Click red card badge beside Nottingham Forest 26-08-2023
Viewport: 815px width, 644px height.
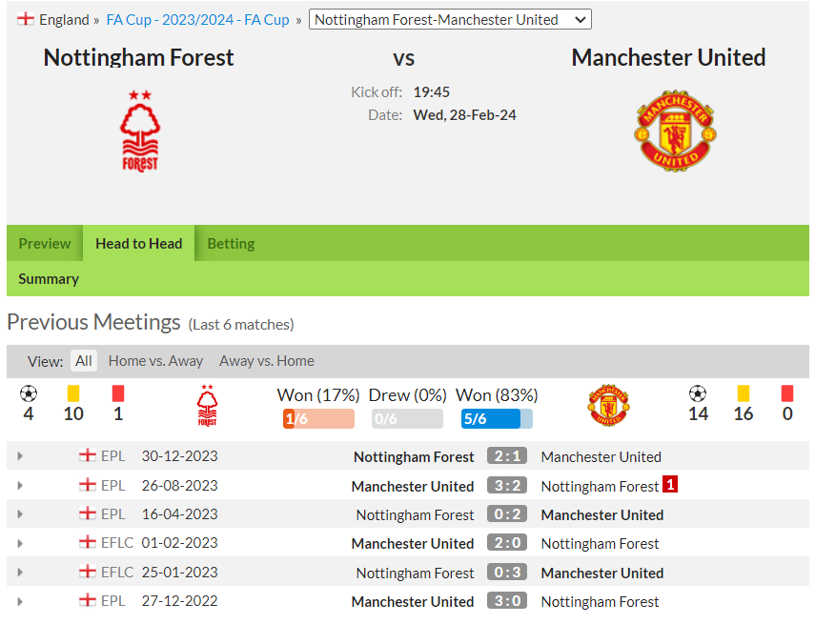(670, 485)
